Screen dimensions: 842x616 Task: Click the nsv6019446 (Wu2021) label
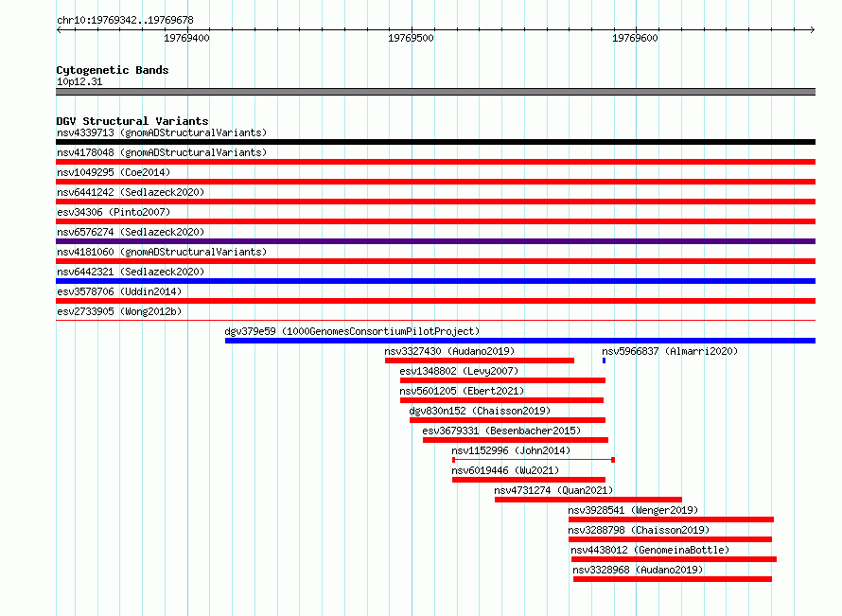click(505, 470)
